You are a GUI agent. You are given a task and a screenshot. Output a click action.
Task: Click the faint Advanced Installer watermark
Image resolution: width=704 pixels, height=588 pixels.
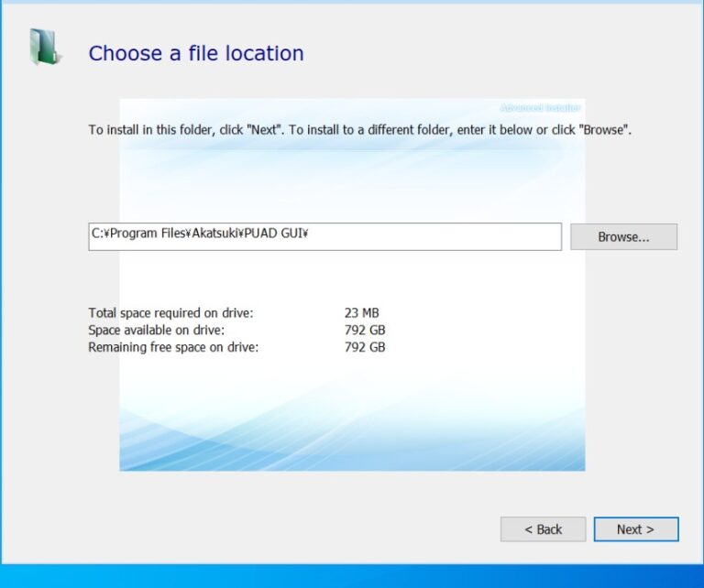[x=539, y=108]
